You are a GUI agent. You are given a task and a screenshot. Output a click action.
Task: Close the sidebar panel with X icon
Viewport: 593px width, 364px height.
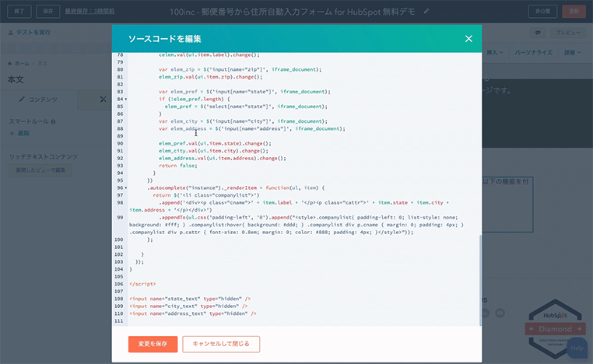(103, 99)
